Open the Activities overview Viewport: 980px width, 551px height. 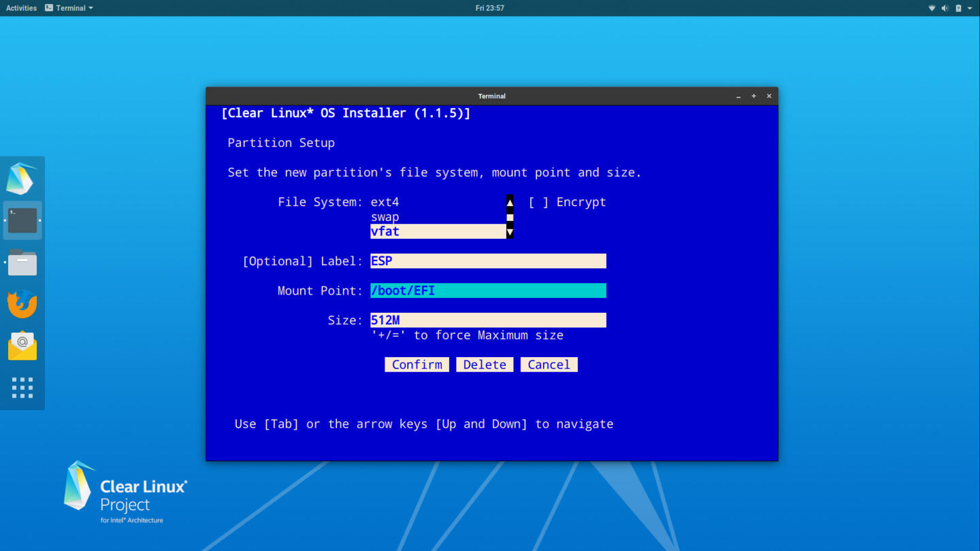pos(21,8)
